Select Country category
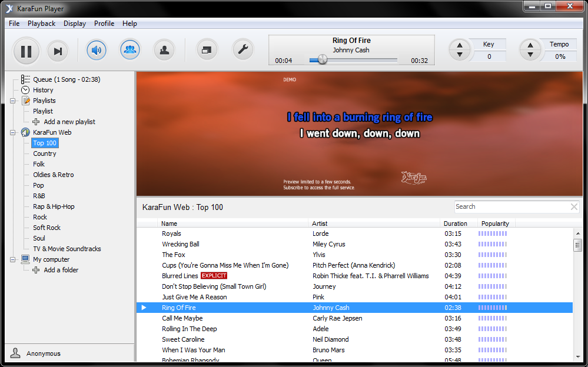 coord(45,154)
